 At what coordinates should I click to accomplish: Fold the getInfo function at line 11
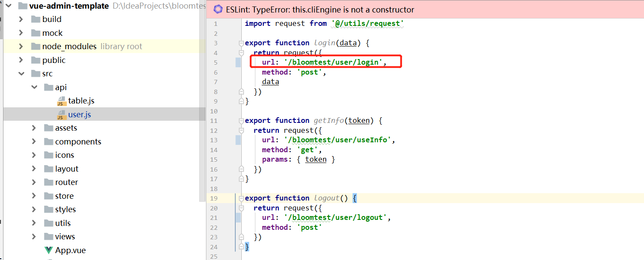coord(241,121)
